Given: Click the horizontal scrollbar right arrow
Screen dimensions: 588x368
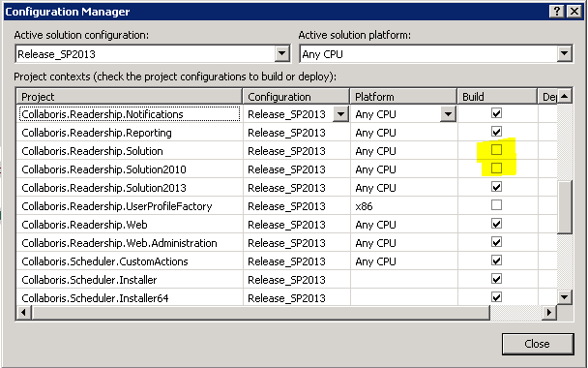Looking at the screenshot, I should coord(549,312).
